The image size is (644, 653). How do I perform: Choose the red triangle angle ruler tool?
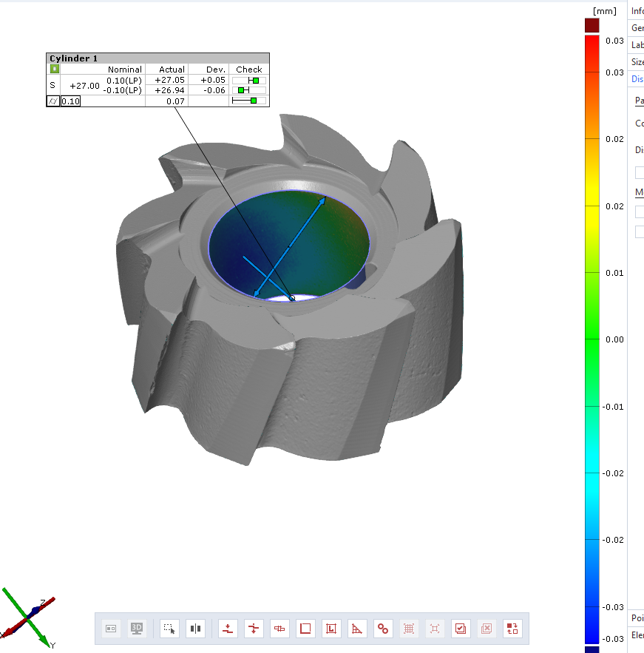pos(357,629)
